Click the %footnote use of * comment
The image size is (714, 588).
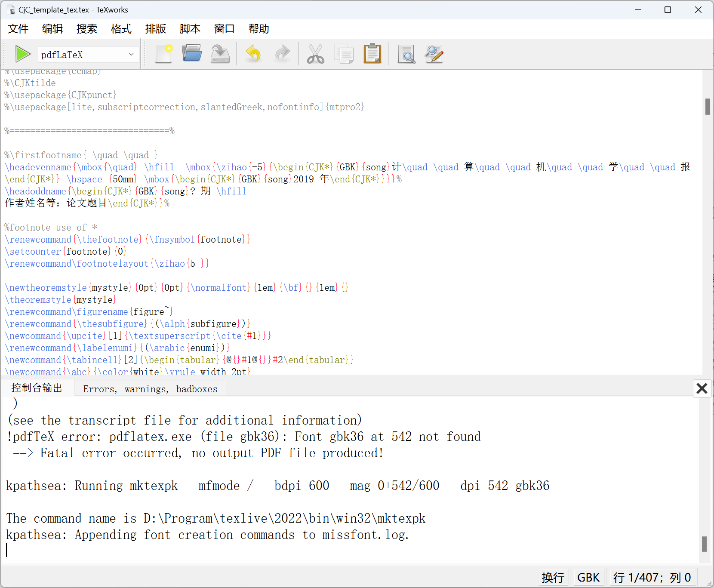point(51,228)
